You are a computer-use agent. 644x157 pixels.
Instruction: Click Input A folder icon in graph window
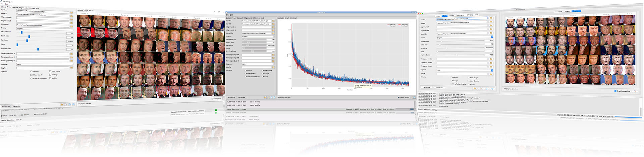tap(273, 21)
